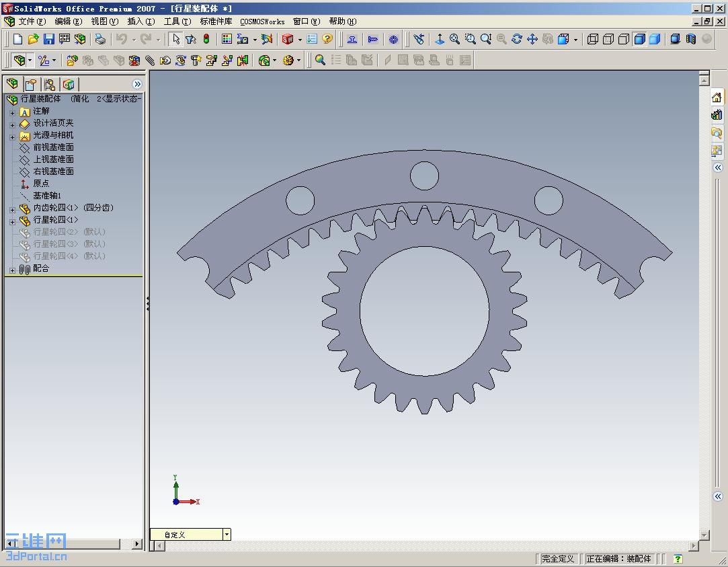Open the Insert Components icon

pyautogui.click(x=73, y=61)
